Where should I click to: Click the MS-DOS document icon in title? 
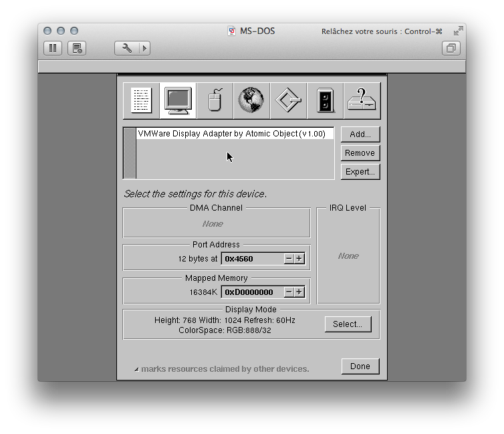click(231, 31)
